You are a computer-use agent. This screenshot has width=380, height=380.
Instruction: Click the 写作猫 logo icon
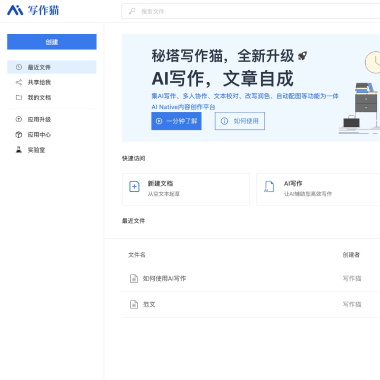[15, 10]
